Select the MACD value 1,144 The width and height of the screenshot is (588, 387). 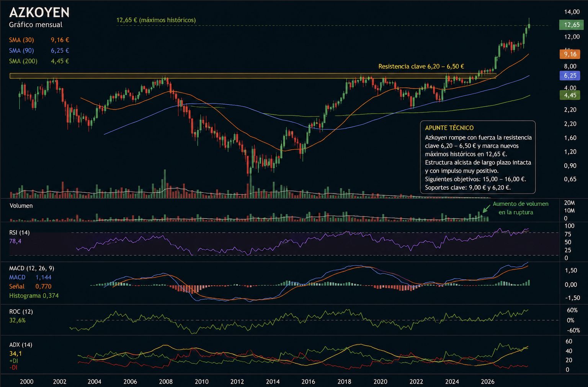coord(43,277)
